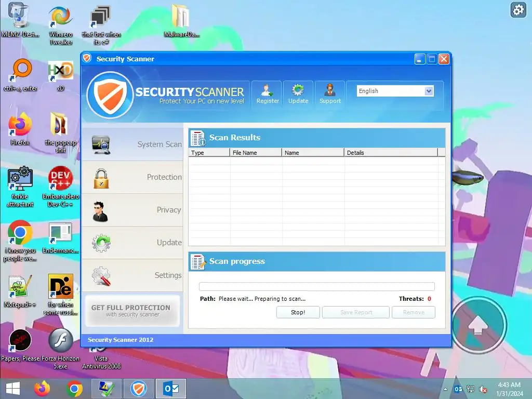Viewport: 532px width, 399px height.
Task: Click the round up-arrow overlay button
Action: click(478, 325)
